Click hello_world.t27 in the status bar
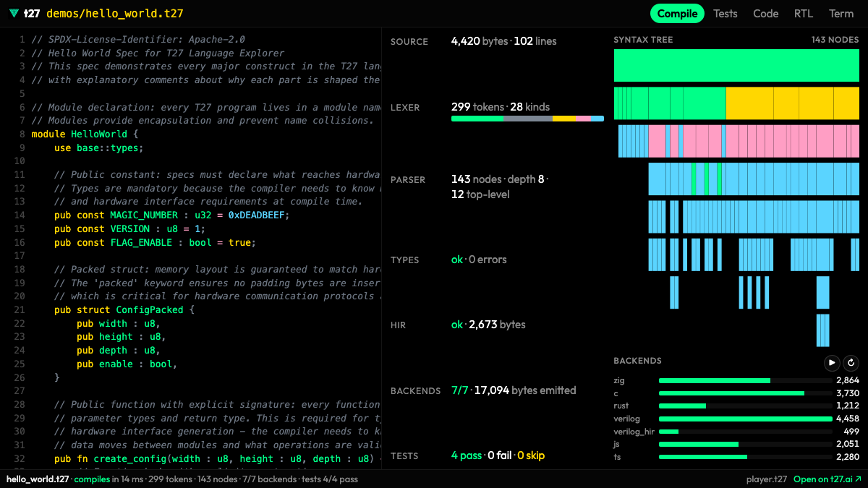 click(38, 479)
